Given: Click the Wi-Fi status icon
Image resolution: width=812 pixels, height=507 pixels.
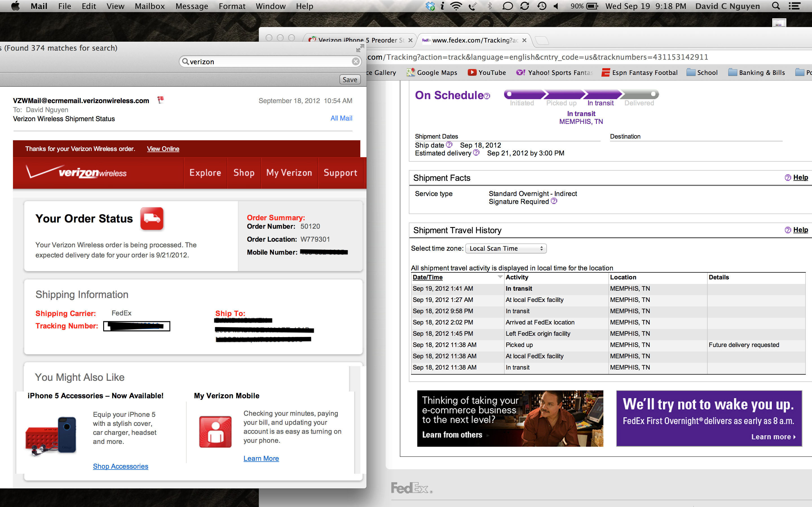Looking at the screenshot, I should pos(456,6).
